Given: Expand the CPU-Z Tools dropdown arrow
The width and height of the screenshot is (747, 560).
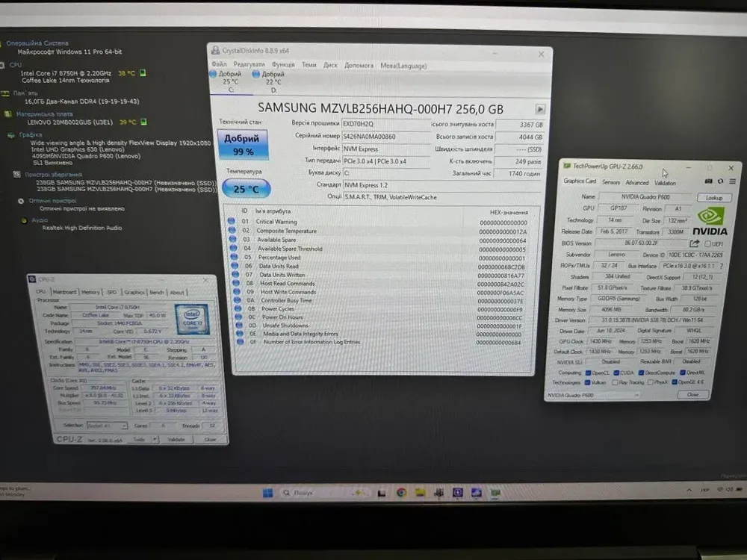Looking at the screenshot, I should click(155, 440).
